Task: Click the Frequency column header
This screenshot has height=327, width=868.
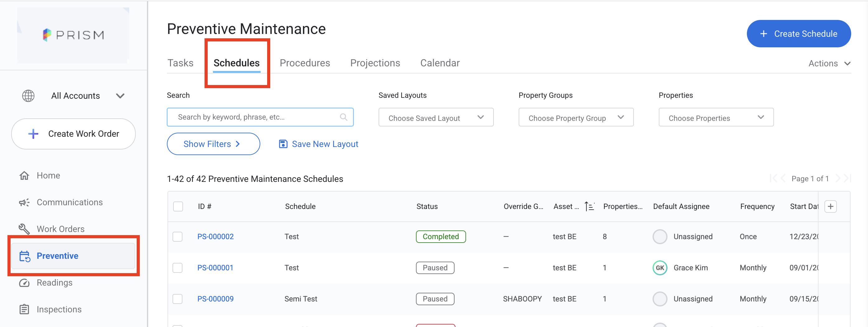Action: click(757, 206)
